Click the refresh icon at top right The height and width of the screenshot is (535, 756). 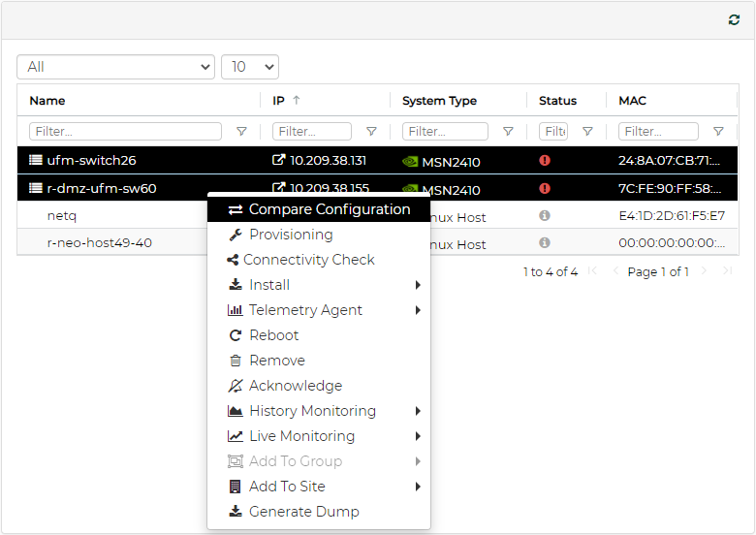pos(734,19)
